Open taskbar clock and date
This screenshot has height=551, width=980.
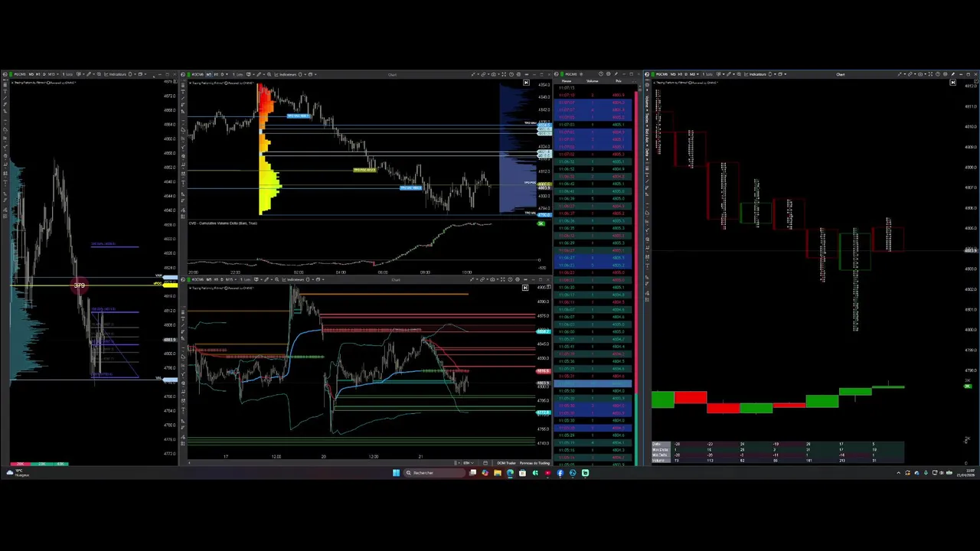[x=966, y=473]
